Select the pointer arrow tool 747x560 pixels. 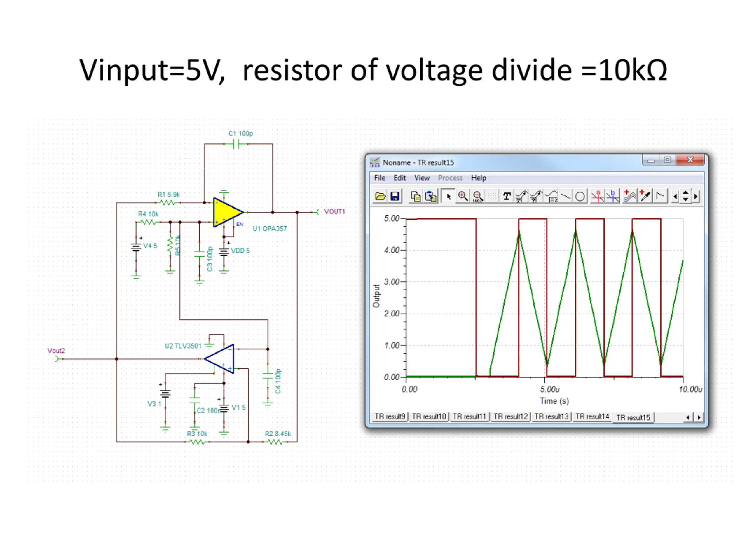click(448, 197)
